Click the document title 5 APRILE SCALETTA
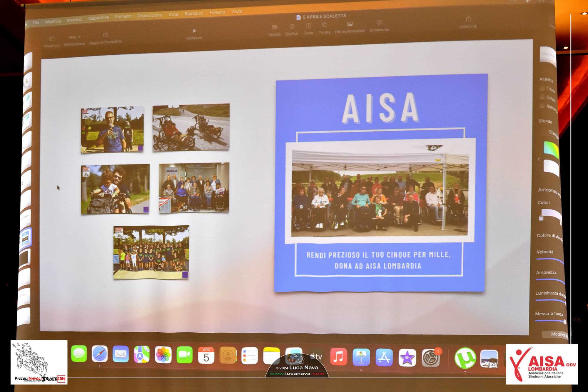Screen dimensions: 588x392 coord(324,16)
